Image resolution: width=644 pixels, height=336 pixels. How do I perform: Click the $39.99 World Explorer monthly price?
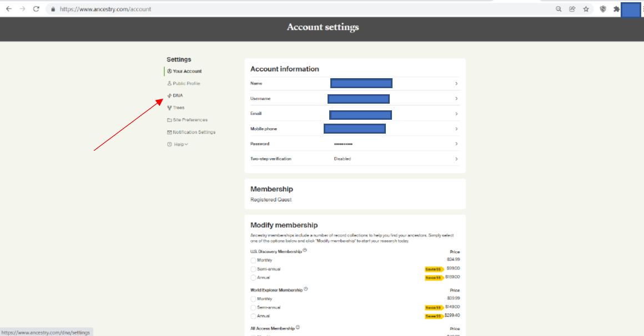454,298
